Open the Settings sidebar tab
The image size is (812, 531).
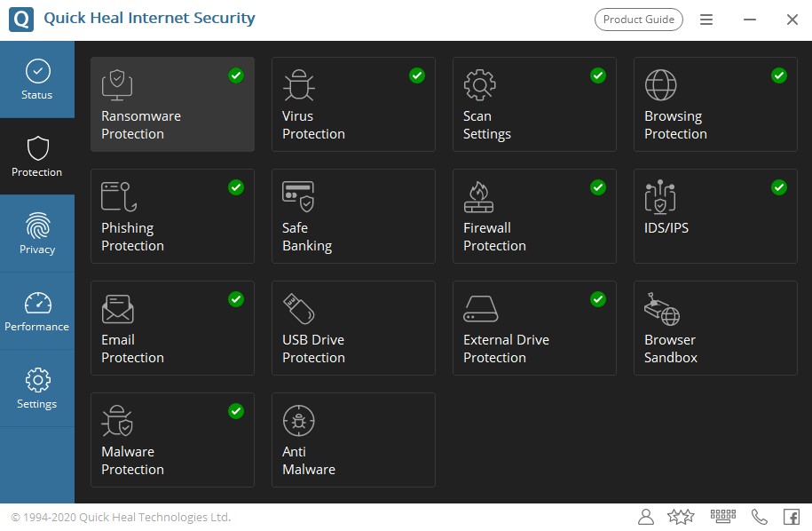point(37,388)
